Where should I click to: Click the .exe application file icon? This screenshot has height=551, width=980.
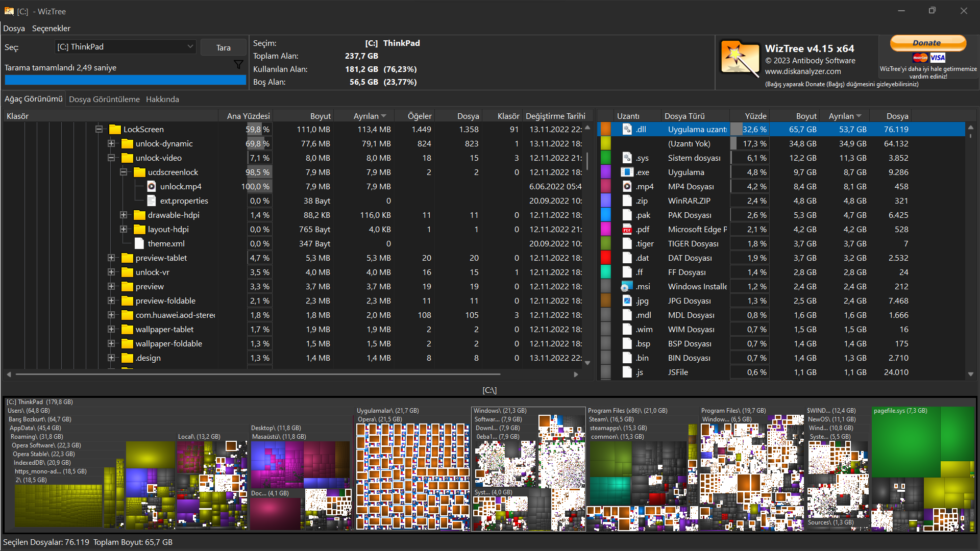(627, 172)
